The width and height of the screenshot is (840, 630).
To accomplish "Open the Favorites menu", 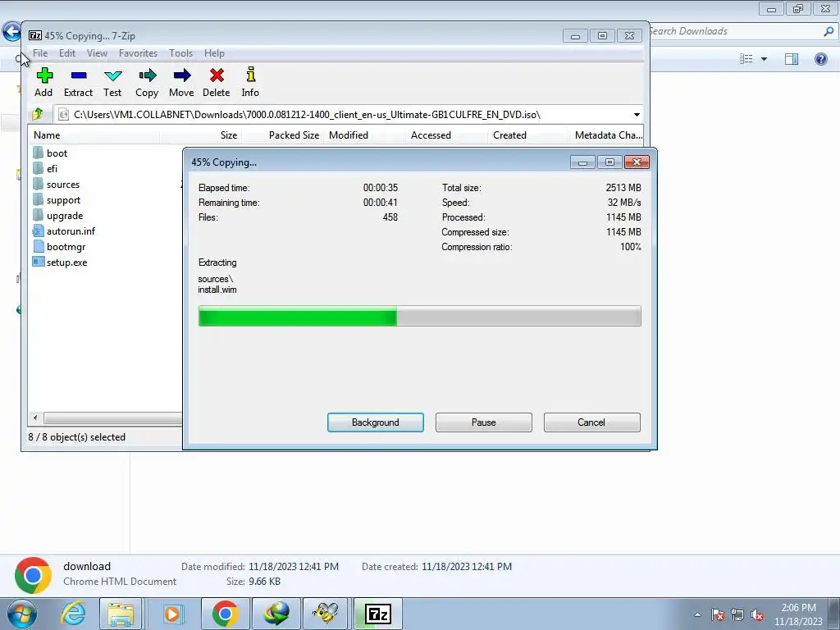I will click(138, 53).
